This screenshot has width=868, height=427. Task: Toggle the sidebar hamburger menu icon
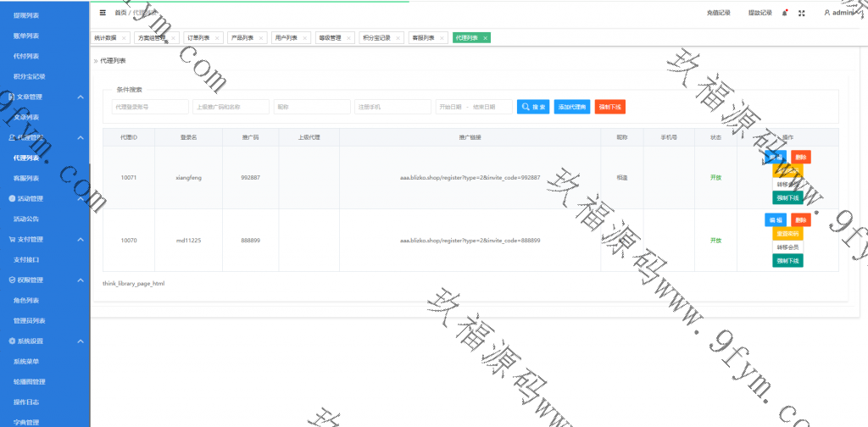103,13
